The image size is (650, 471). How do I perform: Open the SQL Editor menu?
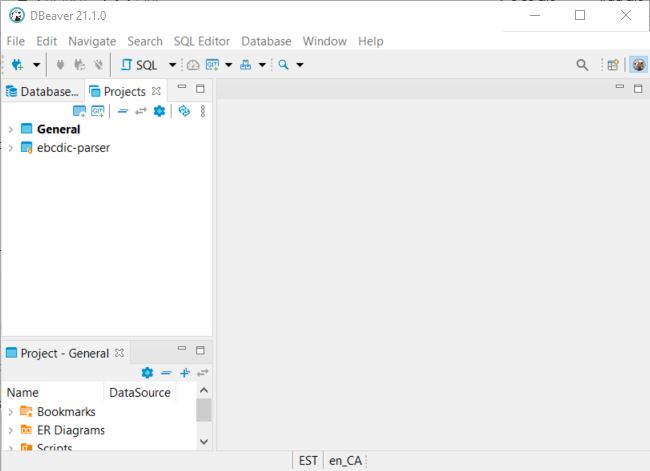(x=202, y=41)
